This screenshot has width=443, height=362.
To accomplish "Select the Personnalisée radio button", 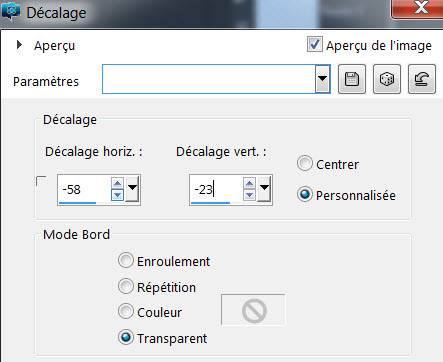I will (305, 194).
